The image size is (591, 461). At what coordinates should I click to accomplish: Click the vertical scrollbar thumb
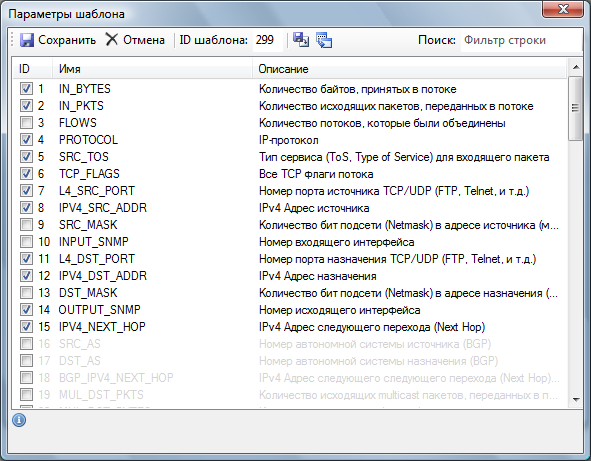(x=576, y=109)
